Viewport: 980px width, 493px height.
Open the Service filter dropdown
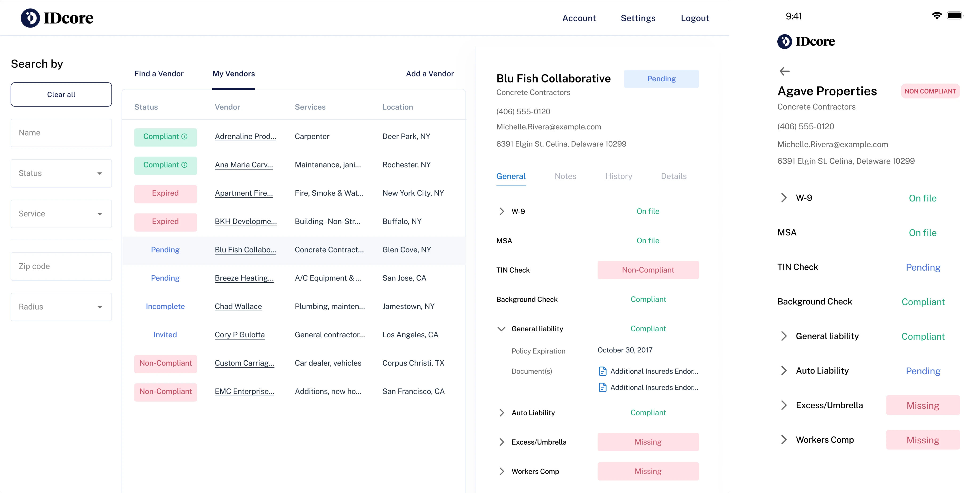(x=61, y=214)
